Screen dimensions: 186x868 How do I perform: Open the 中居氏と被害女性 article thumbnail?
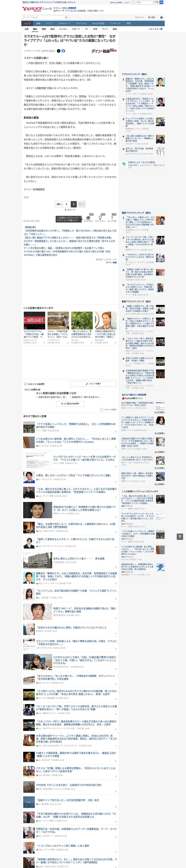(x=106, y=320)
